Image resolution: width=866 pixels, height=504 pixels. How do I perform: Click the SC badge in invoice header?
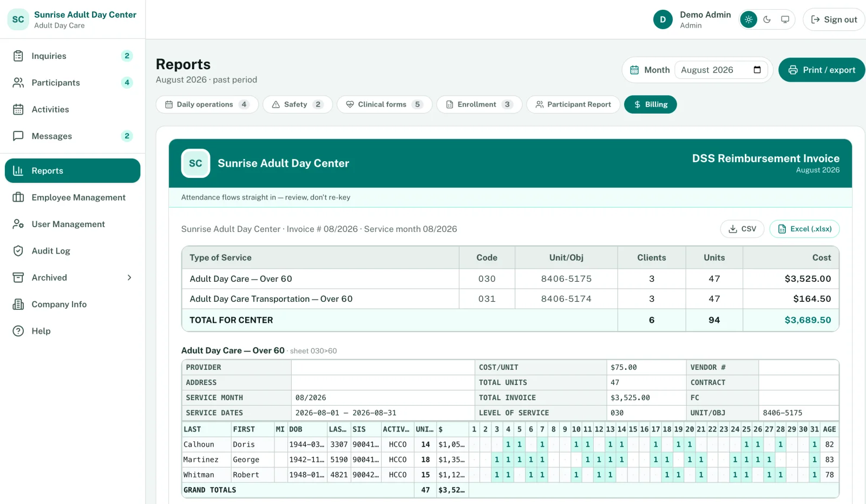point(196,163)
